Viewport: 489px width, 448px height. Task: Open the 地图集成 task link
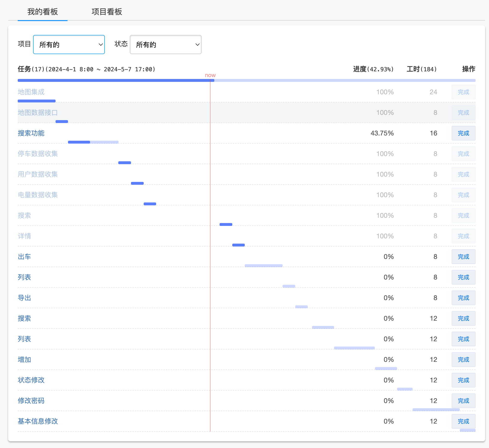(x=31, y=92)
